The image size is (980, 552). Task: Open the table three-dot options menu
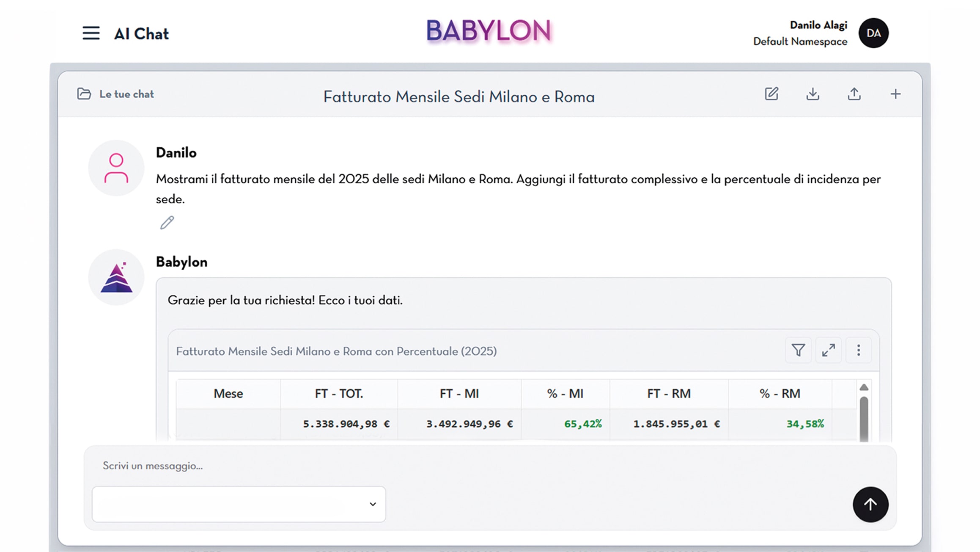coord(858,350)
